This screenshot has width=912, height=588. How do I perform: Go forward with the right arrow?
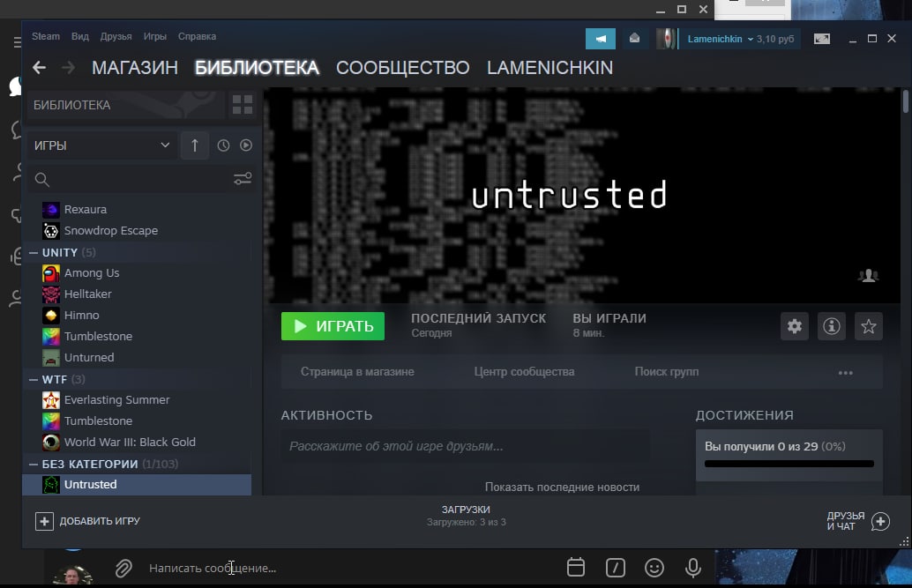click(x=69, y=68)
